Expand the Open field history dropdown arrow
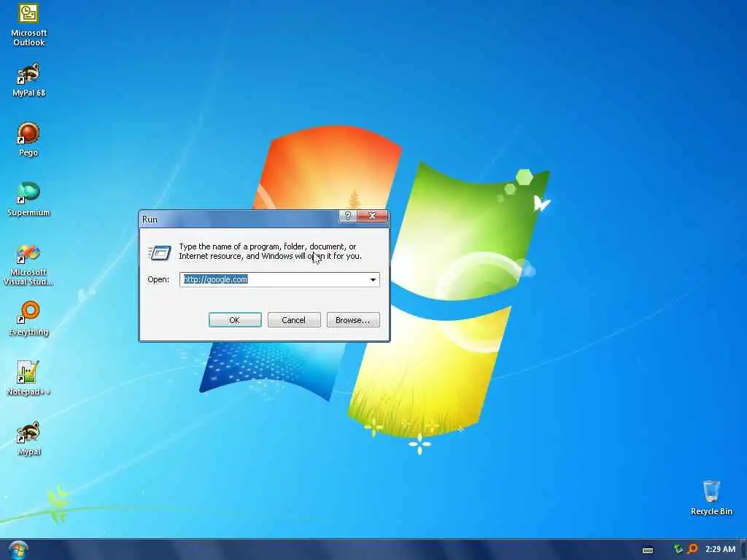The height and width of the screenshot is (560, 747). [373, 279]
